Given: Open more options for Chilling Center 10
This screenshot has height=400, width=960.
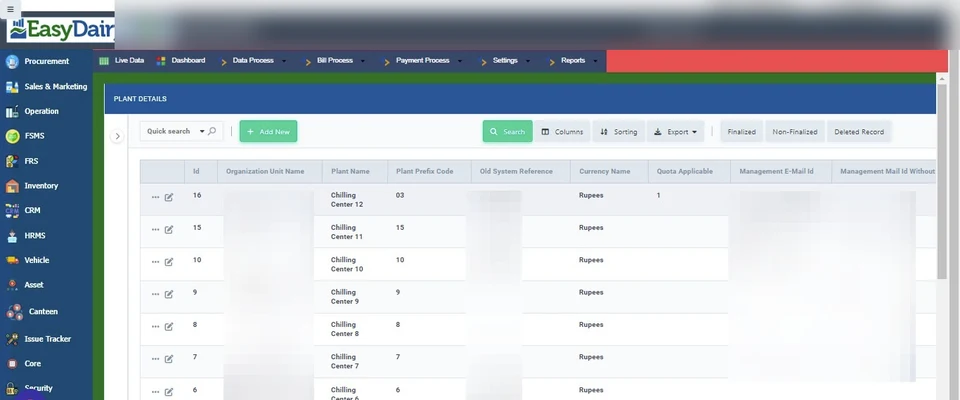Looking at the screenshot, I should click(x=155, y=262).
